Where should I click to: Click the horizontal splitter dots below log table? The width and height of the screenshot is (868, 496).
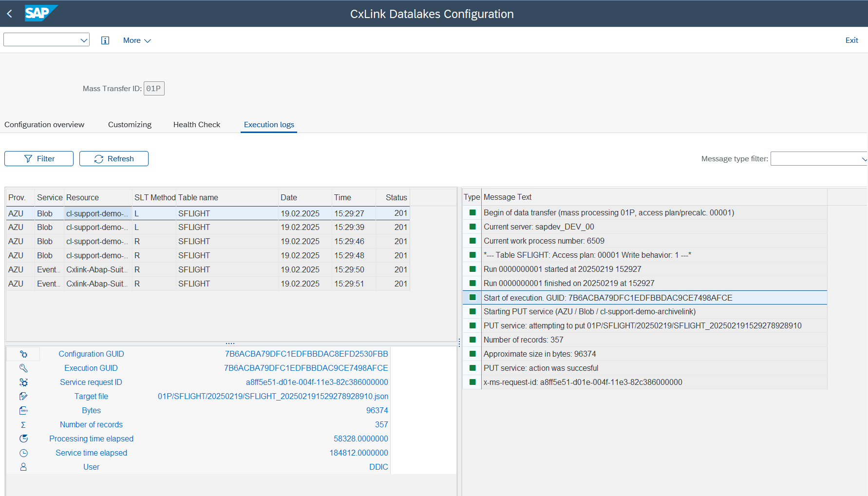(230, 343)
